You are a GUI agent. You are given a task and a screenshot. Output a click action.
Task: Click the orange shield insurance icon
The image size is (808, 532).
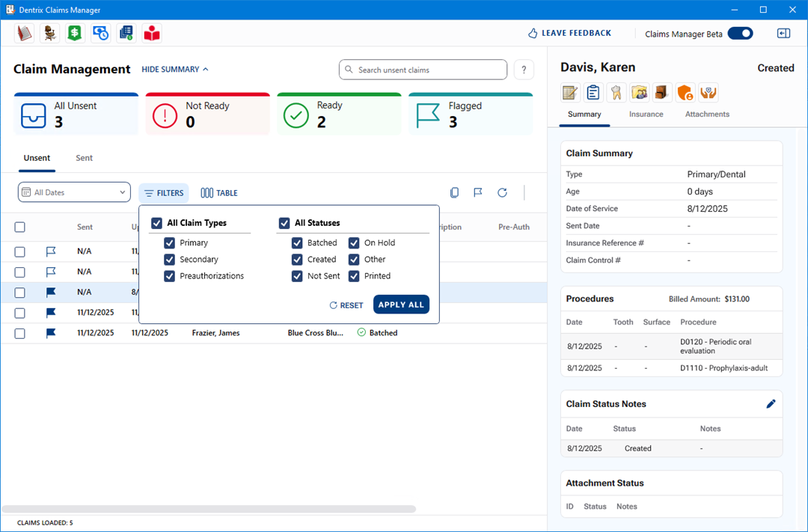[x=685, y=92]
